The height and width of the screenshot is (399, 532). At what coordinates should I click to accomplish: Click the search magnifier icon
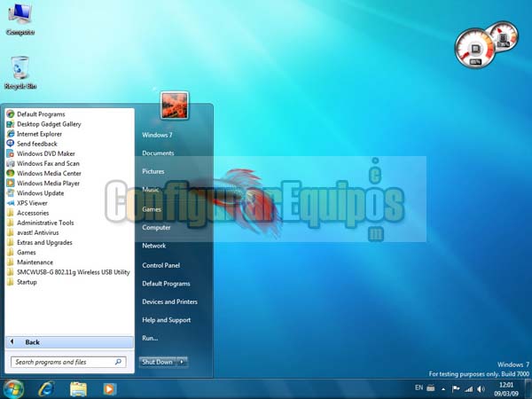(118, 362)
